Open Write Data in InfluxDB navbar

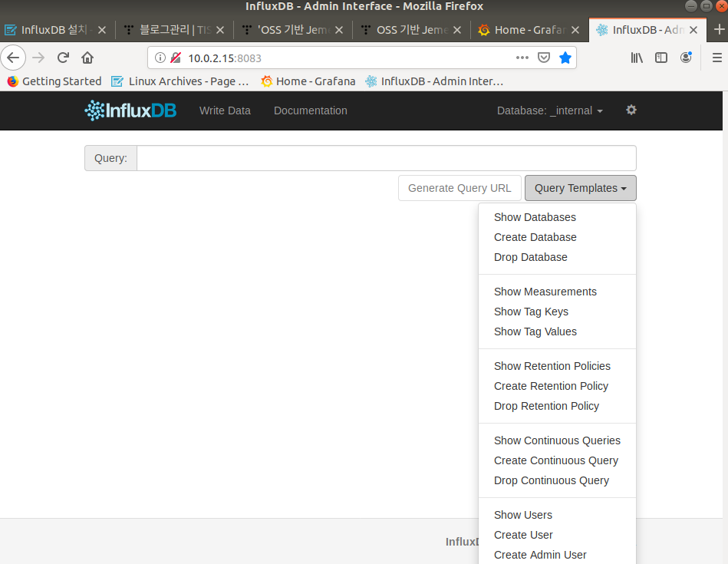[x=226, y=110]
